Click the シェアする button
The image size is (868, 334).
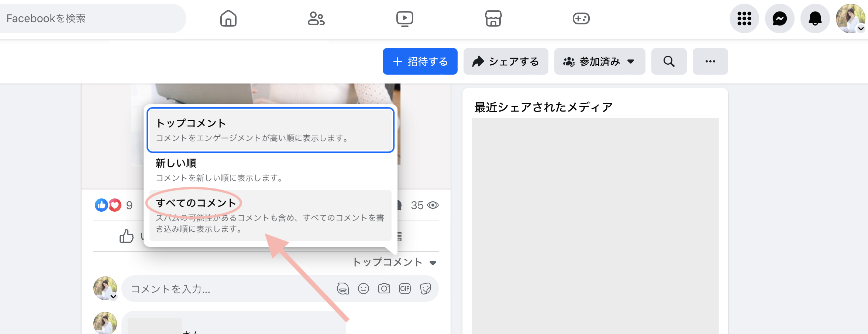506,61
